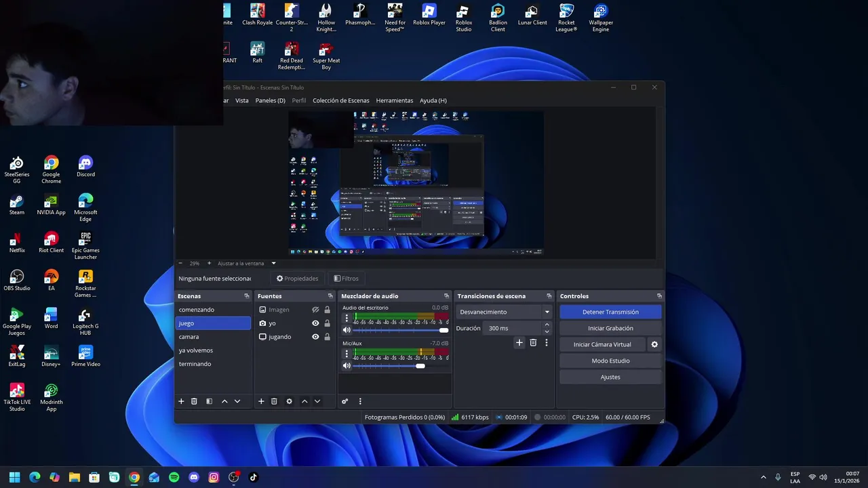Open the Ayuda (H) menu
The image size is (868, 488).
point(433,100)
